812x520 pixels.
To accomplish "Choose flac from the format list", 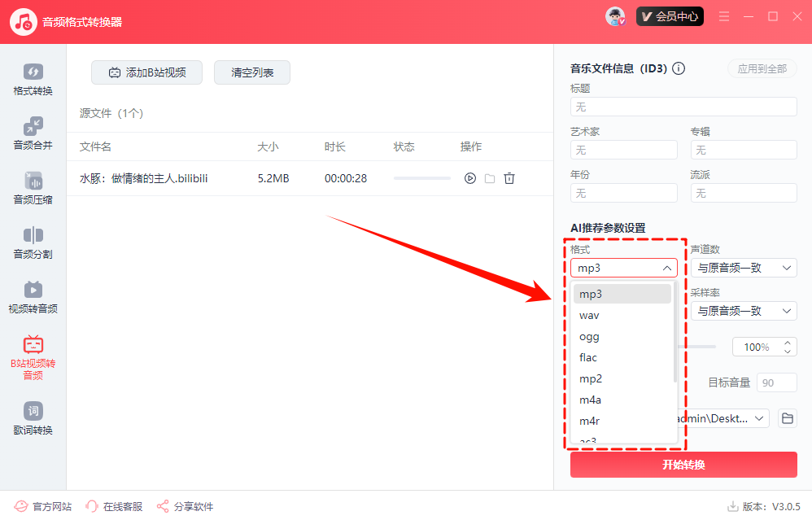I will click(x=589, y=357).
